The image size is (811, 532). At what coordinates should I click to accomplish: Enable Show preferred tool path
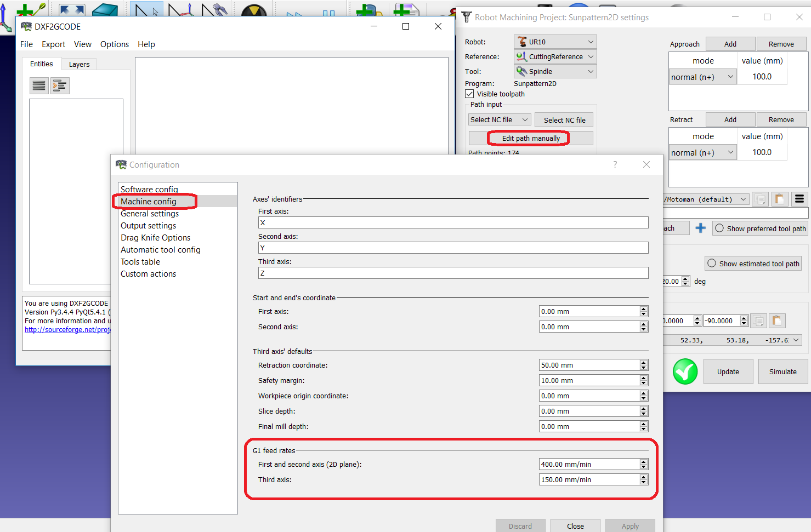pyautogui.click(x=719, y=228)
